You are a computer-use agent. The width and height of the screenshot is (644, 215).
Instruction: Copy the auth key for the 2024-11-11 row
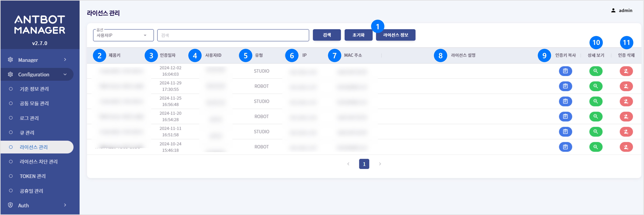coord(565,132)
